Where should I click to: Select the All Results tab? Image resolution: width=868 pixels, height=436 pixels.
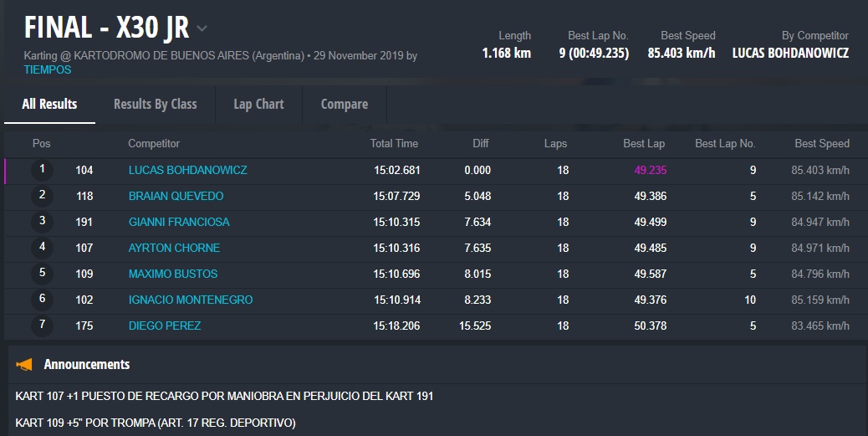tap(49, 104)
